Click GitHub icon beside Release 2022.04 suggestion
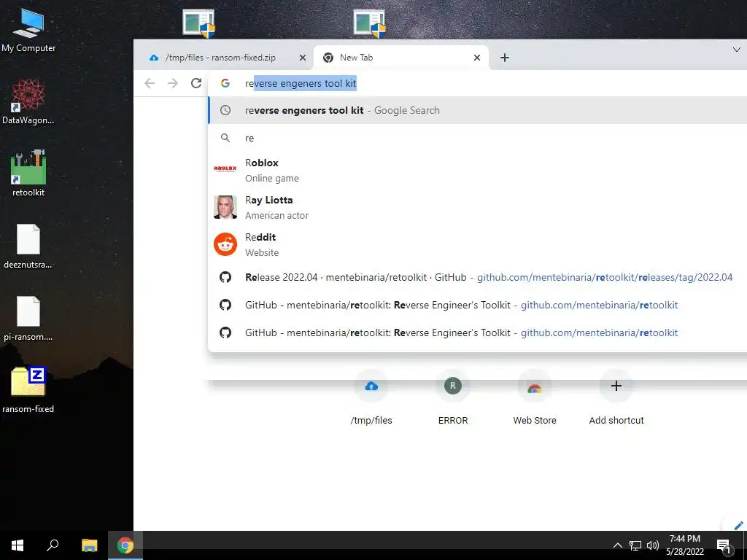This screenshot has width=747, height=560. pos(225,277)
